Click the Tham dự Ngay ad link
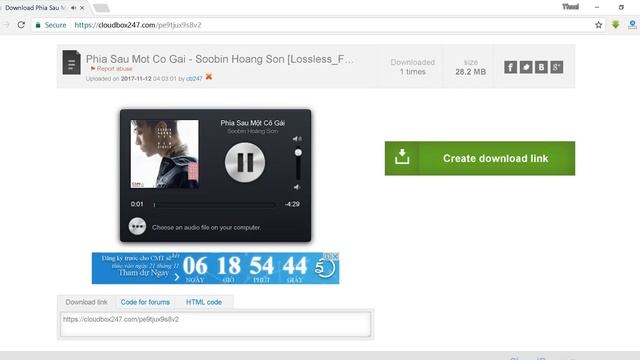The width and height of the screenshot is (640, 360). click(144, 273)
